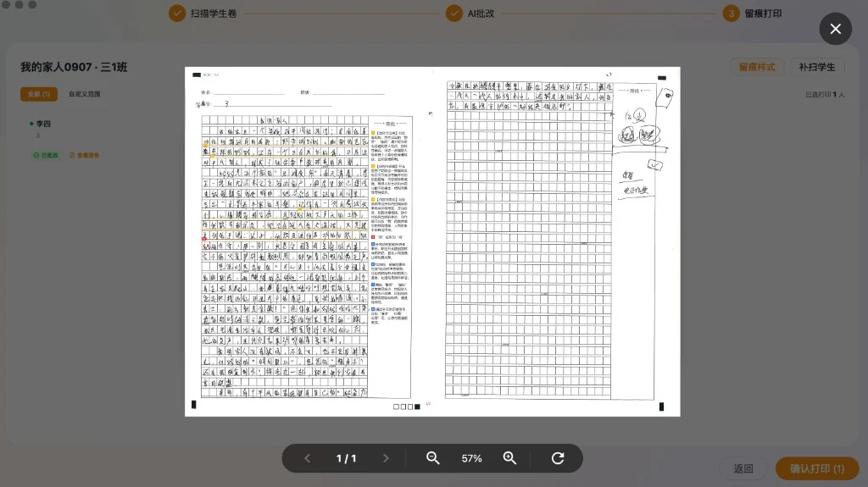Click the 57% zoom level value
The image size is (868, 487).
(471, 459)
